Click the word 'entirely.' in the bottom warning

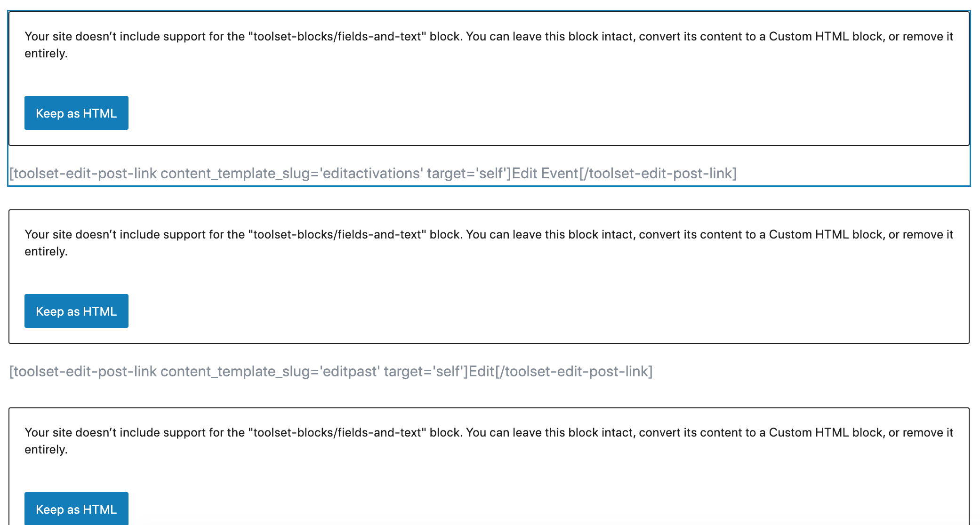(46, 450)
